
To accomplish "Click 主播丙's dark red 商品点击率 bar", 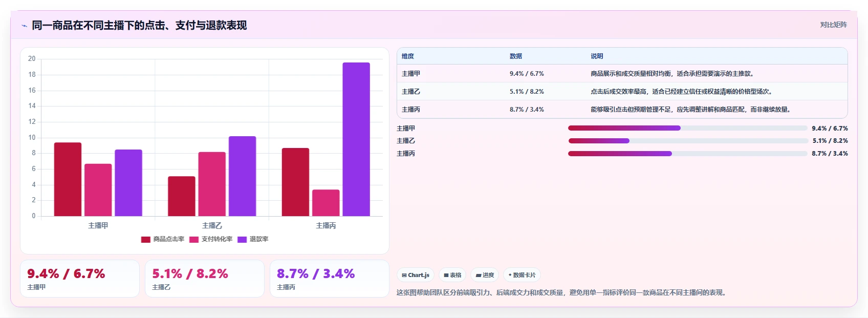I will point(295,182).
